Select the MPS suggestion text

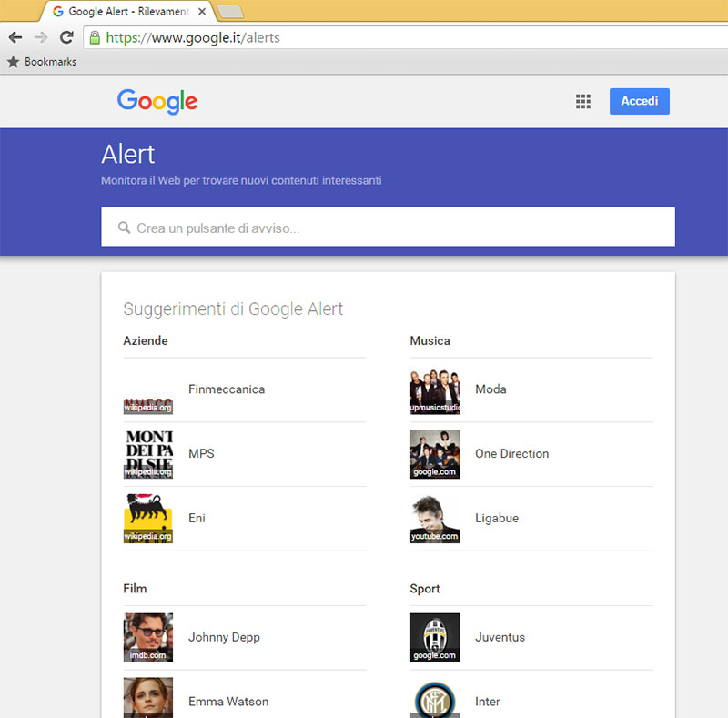(x=201, y=454)
